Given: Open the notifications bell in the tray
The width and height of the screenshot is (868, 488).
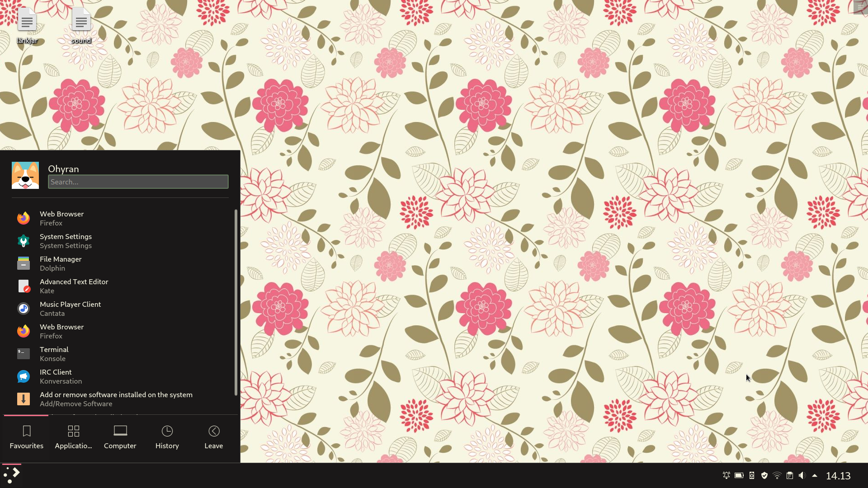Looking at the screenshot, I should coord(726,475).
